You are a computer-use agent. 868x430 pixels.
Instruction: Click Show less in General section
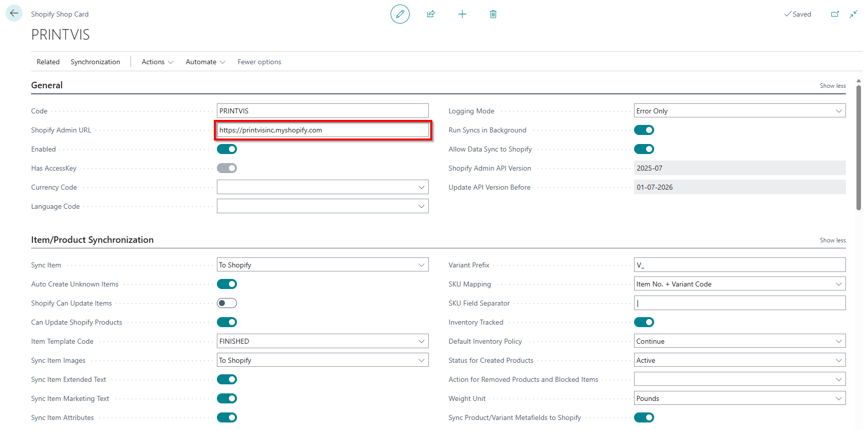832,86
